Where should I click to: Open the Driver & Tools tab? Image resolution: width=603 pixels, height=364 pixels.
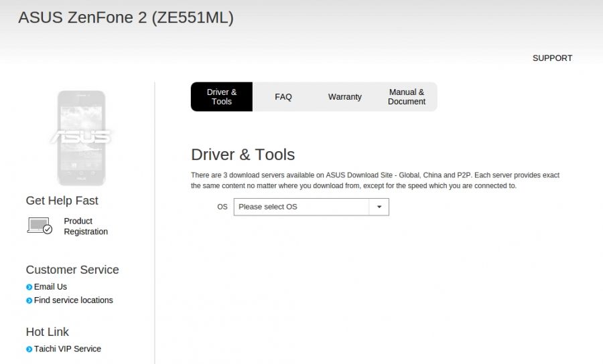pyautogui.click(x=222, y=97)
